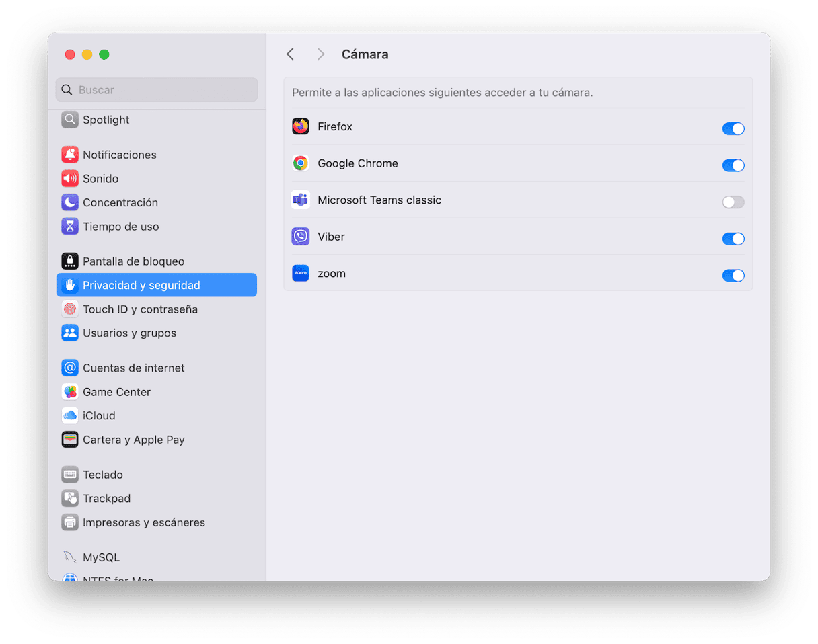Select Game Center label
The width and height of the screenshot is (818, 644).
pyautogui.click(x=117, y=392)
